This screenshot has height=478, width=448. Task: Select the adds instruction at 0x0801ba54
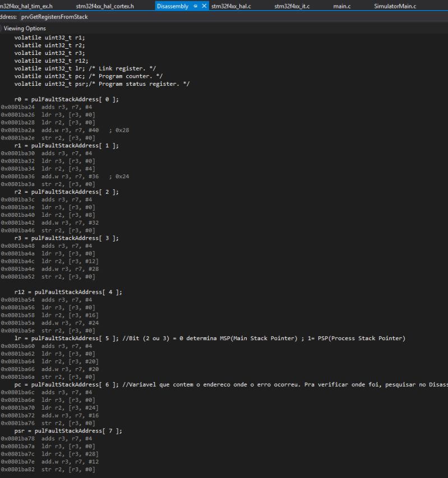click(47, 300)
